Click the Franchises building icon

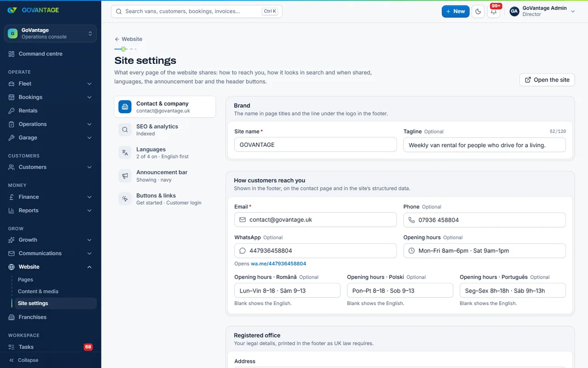11,317
